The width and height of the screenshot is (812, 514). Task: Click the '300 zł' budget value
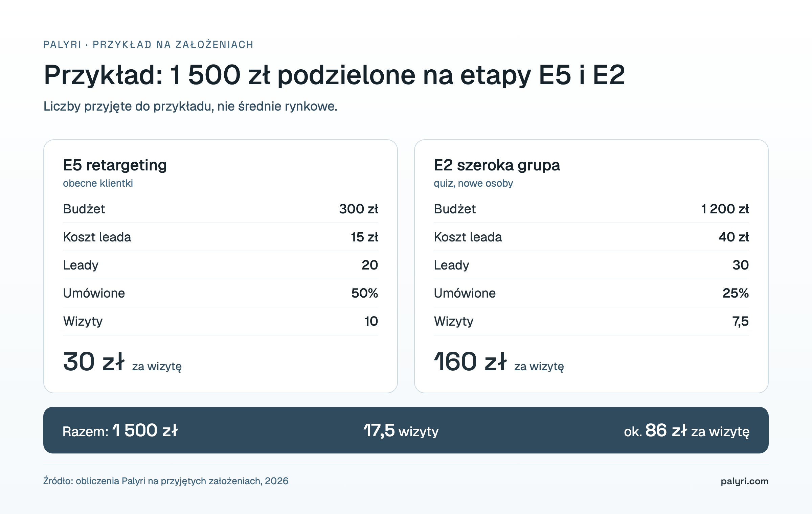click(359, 209)
